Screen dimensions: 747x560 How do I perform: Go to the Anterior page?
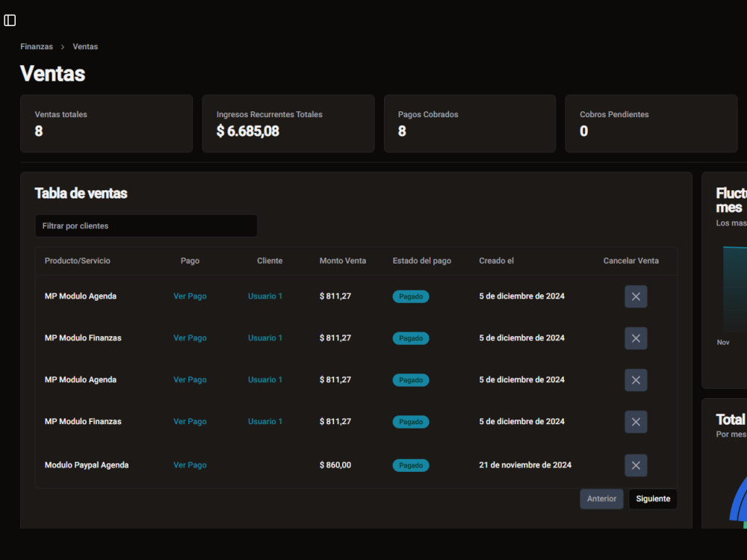(x=601, y=499)
